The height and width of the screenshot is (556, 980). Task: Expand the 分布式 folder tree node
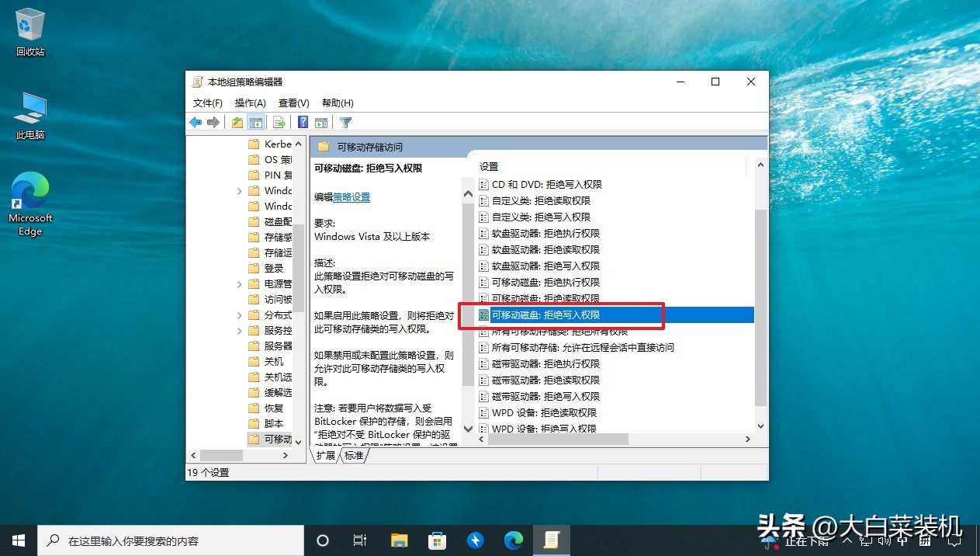point(240,315)
